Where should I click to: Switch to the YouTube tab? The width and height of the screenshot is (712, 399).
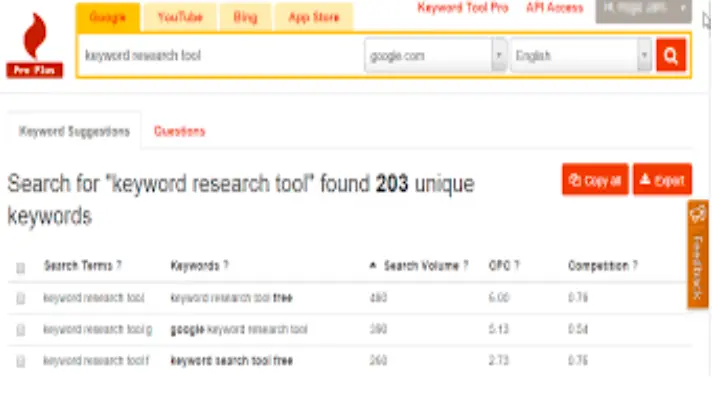tap(180, 17)
